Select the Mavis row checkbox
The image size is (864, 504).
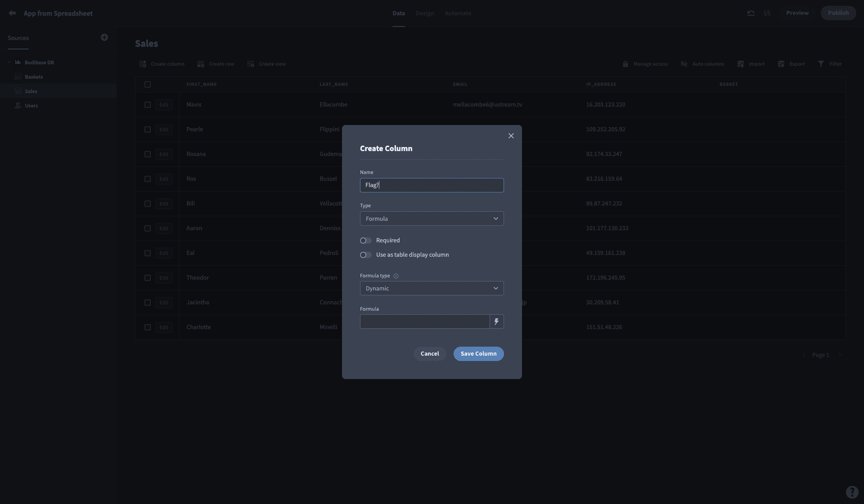(148, 105)
